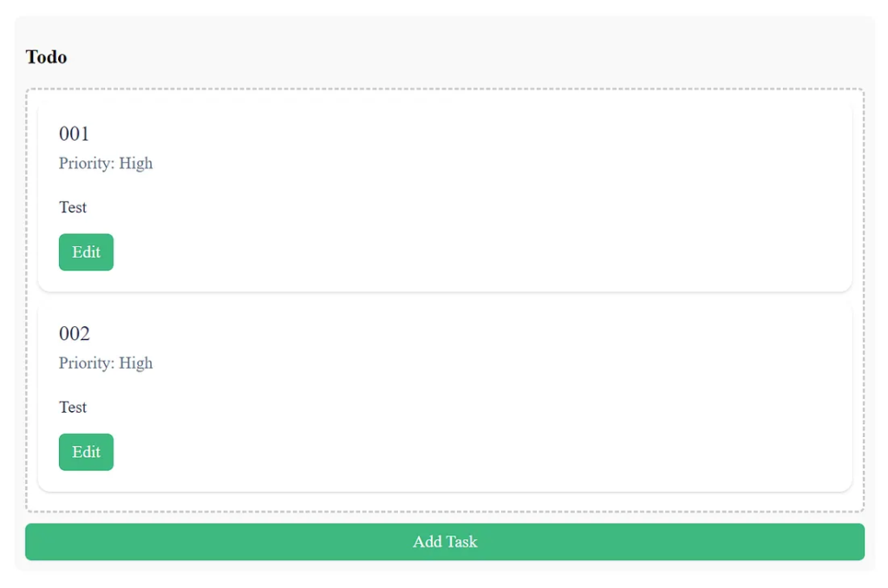Viewport: 888px width, 588px height.
Task: Click the Todo column heading
Action: click(47, 57)
